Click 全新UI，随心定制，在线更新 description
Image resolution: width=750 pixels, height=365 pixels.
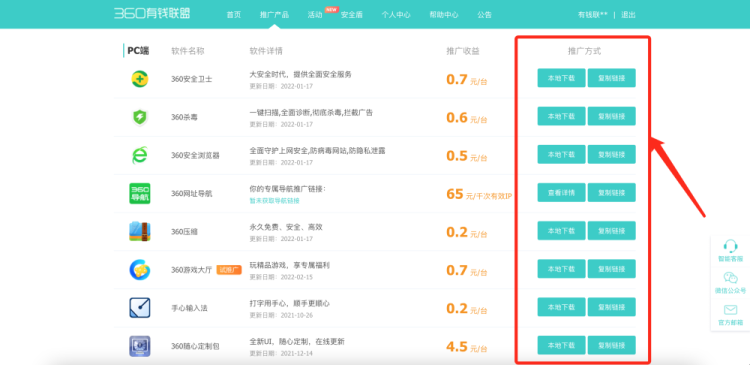click(x=297, y=342)
